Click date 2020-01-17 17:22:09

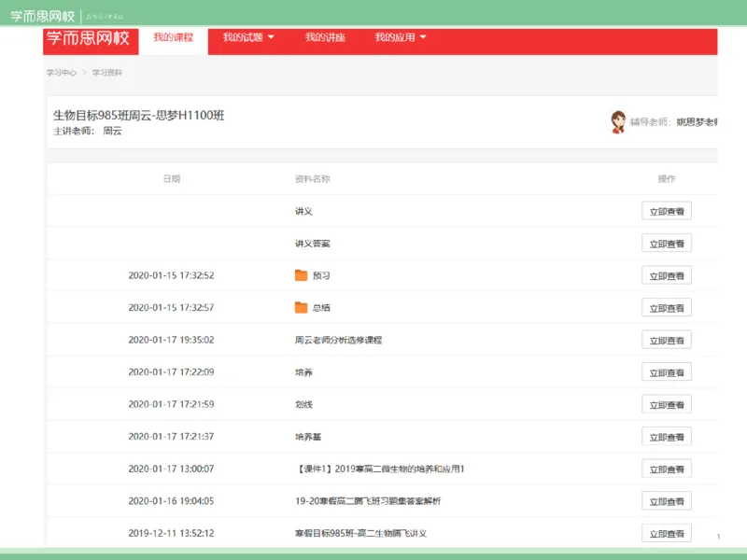click(x=171, y=371)
